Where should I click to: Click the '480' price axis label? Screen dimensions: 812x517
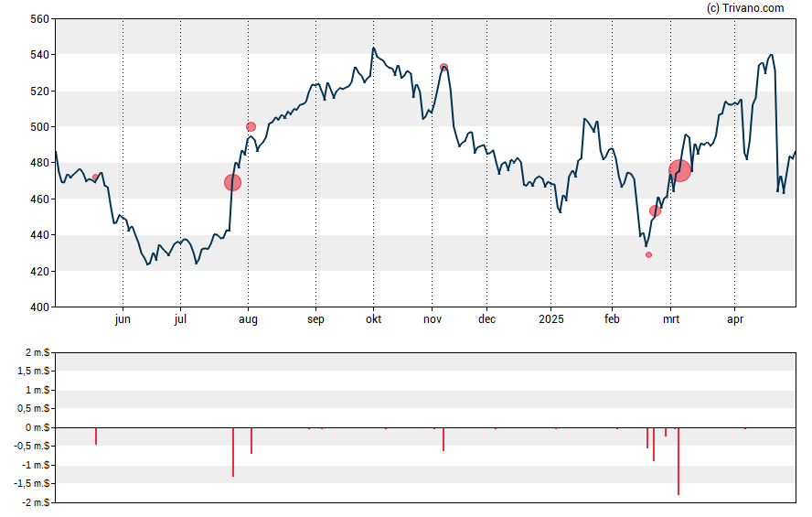click(40, 163)
